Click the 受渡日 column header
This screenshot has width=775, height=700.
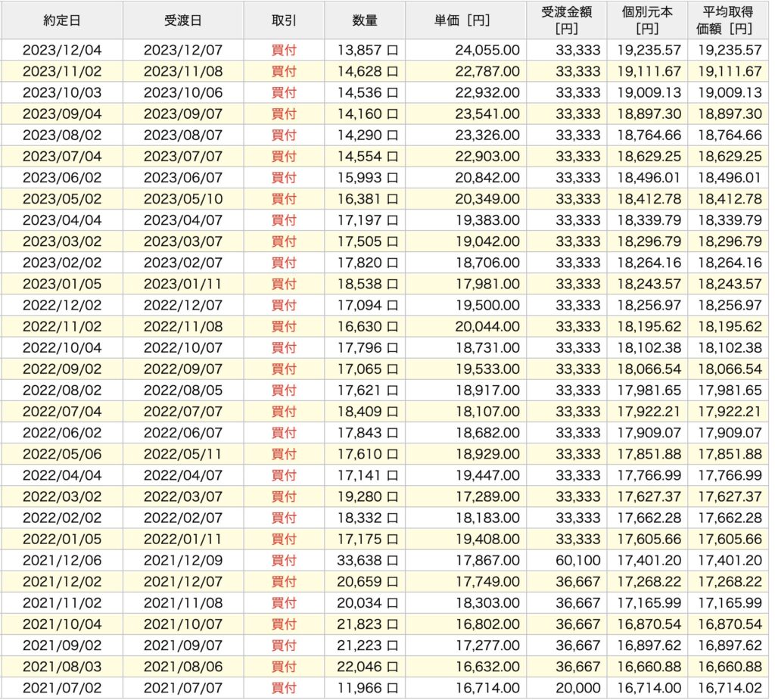point(182,20)
